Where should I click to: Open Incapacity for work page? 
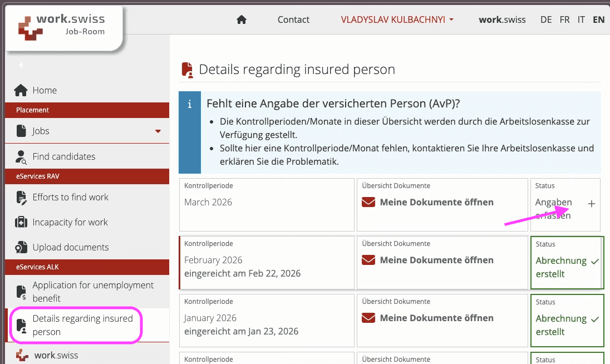70,222
